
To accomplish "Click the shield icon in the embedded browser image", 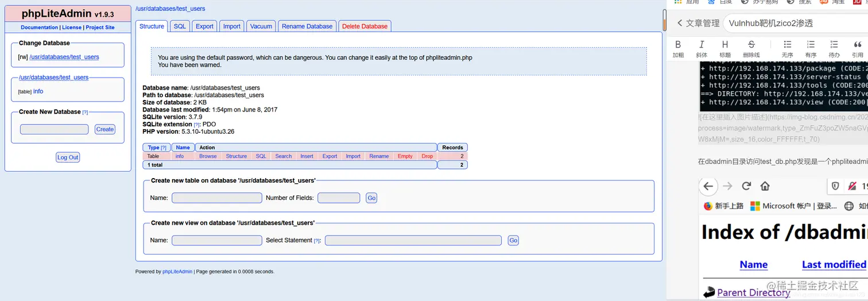I will point(835,186).
